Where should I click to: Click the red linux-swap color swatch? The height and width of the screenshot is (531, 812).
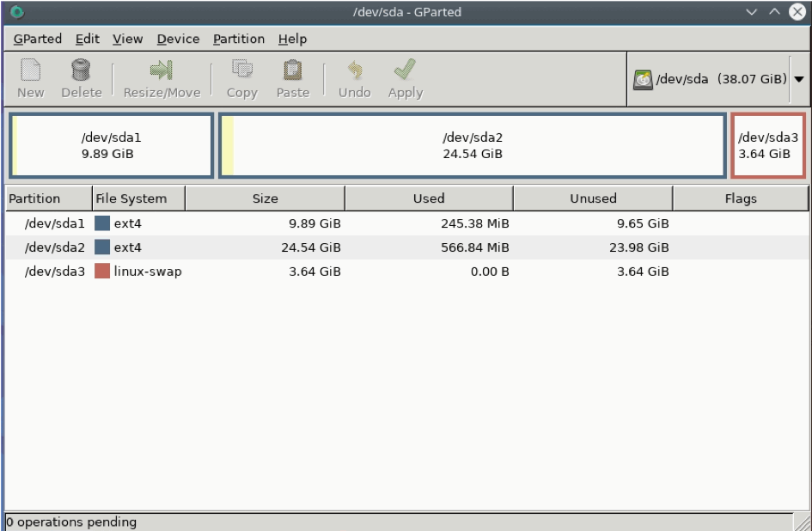click(102, 271)
